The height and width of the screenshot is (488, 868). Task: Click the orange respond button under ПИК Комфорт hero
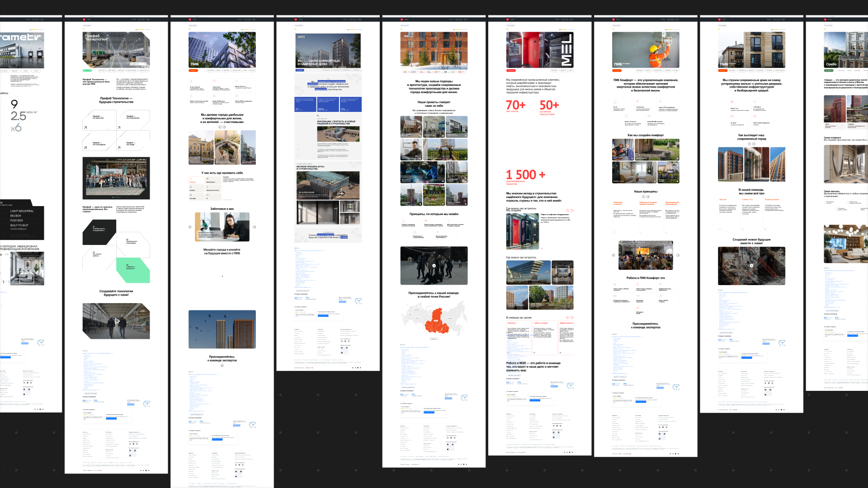[x=617, y=70]
